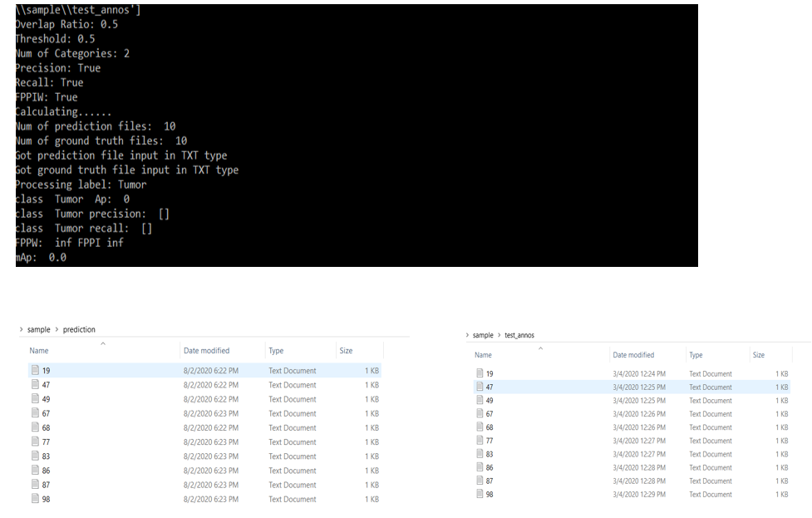Click the ascending sort arrow on prediction's Name column
812x518 pixels.
(104, 343)
